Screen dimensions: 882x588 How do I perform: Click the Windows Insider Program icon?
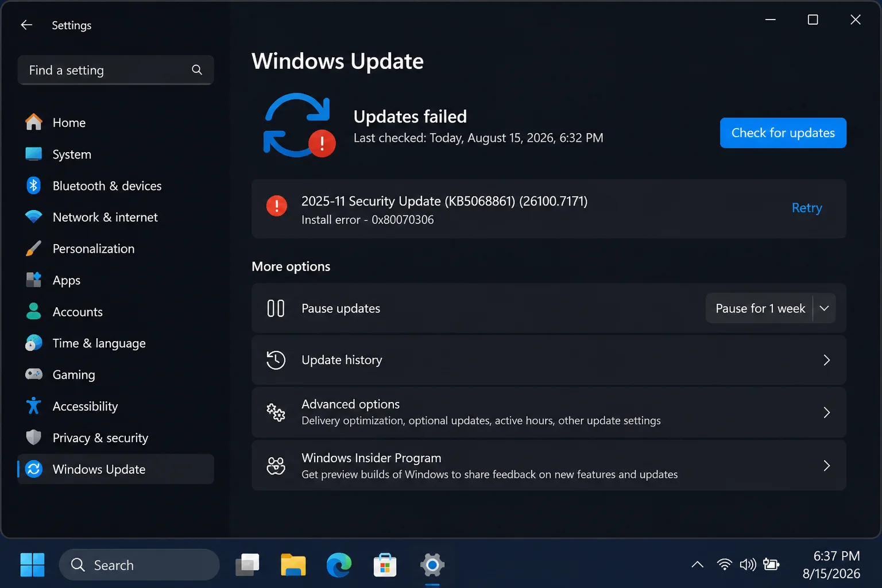pyautogui.click(x=276, y=466)
